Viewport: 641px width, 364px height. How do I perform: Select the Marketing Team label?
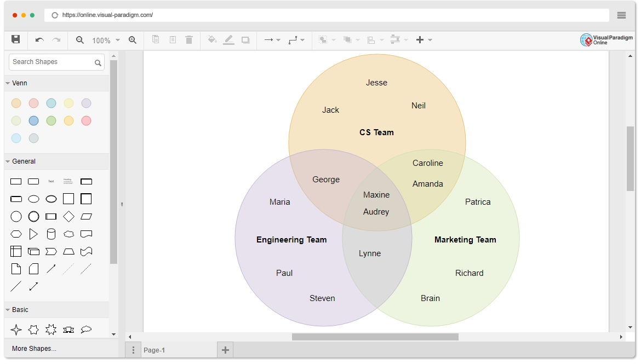[465, 240]
